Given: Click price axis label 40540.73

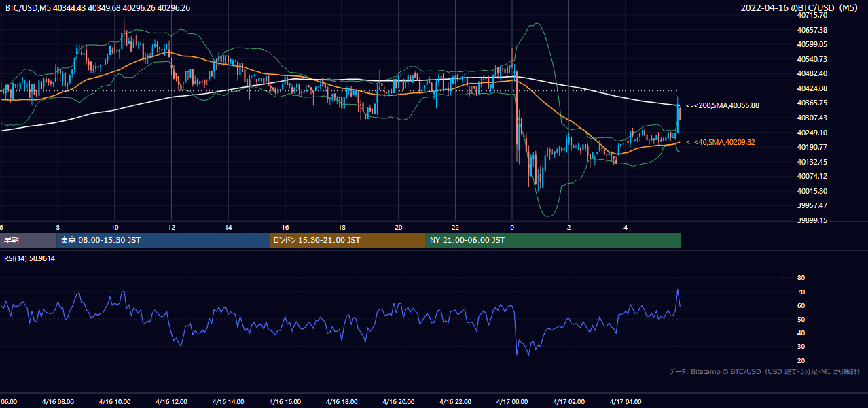Looking at the screenshot, I should coord(812,59).
